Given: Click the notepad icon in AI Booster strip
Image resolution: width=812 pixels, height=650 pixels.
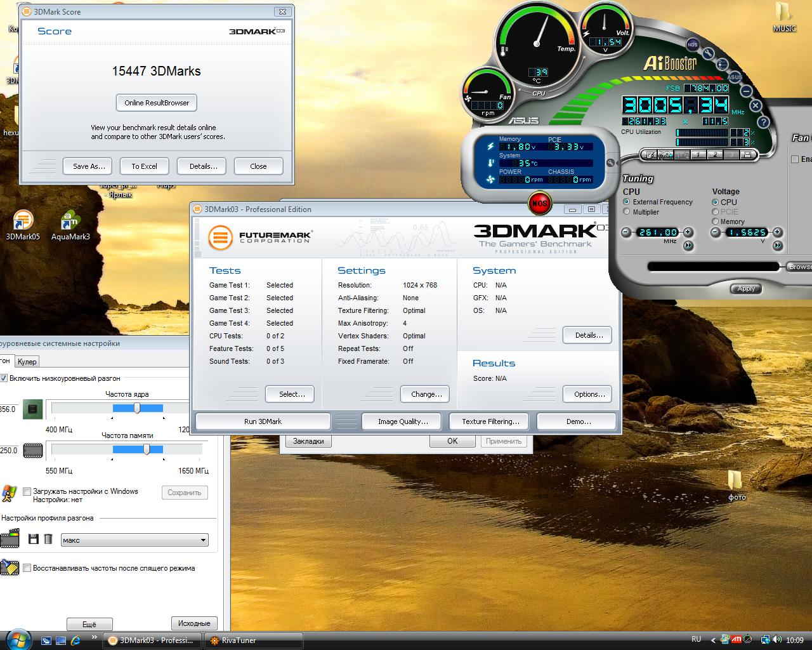Looking at the screenshot, I should [x=650, y=155].
